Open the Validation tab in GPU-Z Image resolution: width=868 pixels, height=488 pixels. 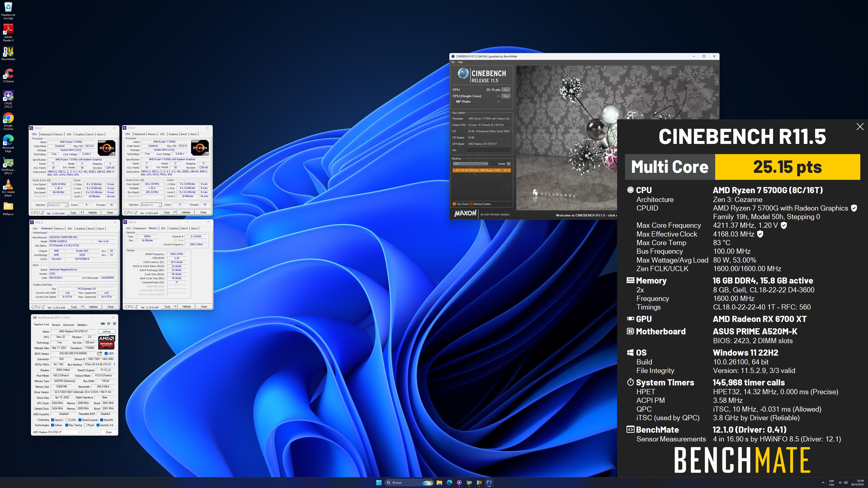point(82,325)
